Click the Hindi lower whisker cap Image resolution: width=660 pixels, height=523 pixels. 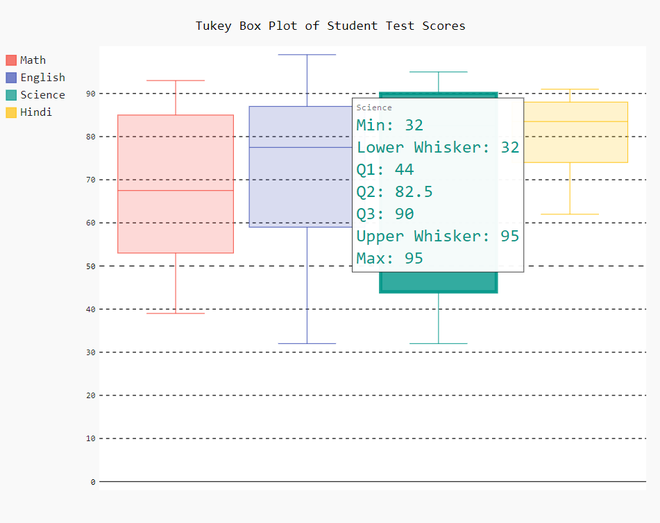570,214
